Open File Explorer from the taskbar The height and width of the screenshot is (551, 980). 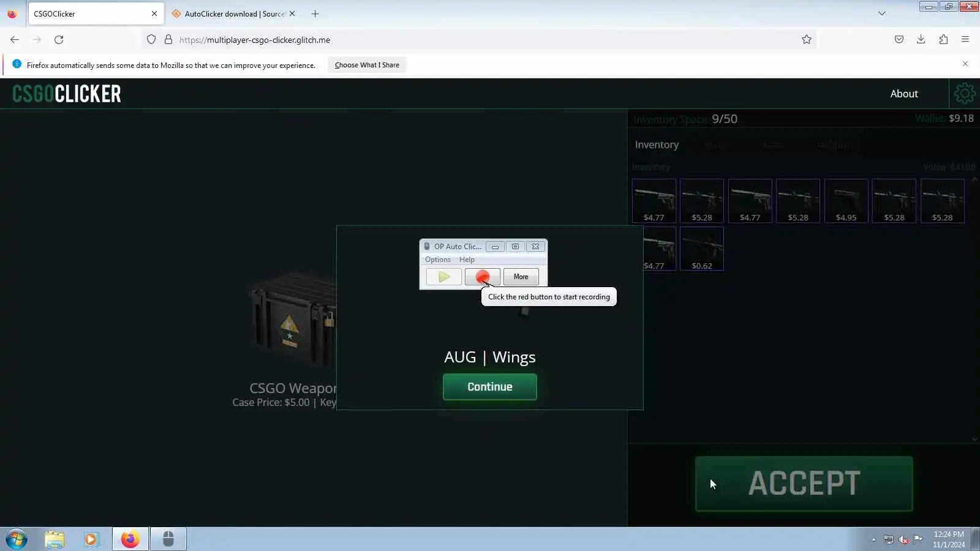55,539
